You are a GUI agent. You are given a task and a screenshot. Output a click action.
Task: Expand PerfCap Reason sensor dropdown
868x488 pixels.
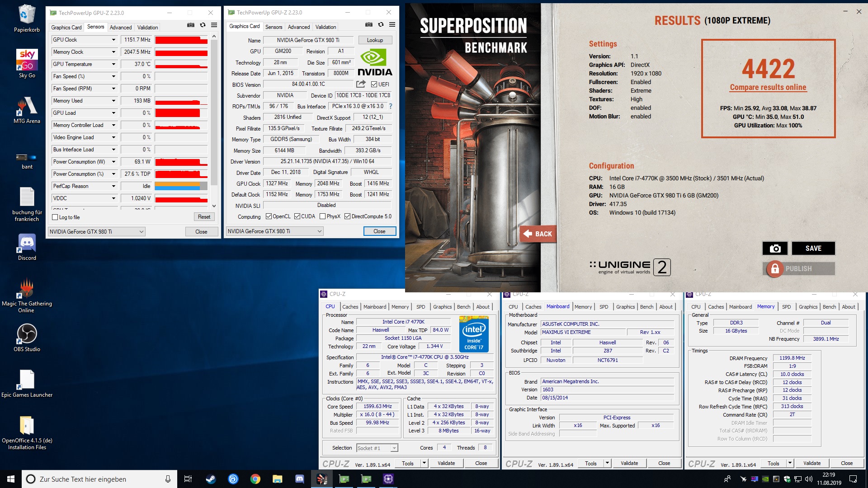[x=113, y=186]
